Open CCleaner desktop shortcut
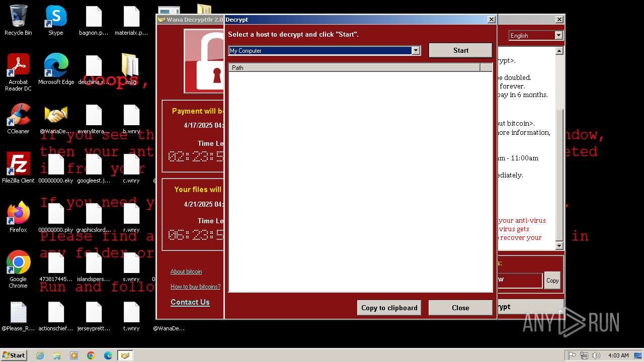Viewport: 644px width, 362px height. pyautogui.click(x=18, y=119)
